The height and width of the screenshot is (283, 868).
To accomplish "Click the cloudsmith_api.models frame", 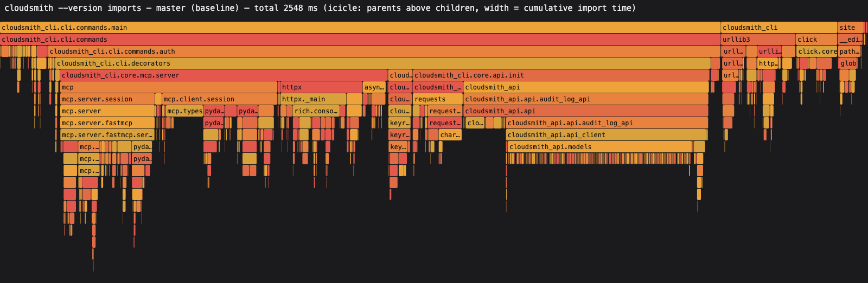I will coord(600,147).
